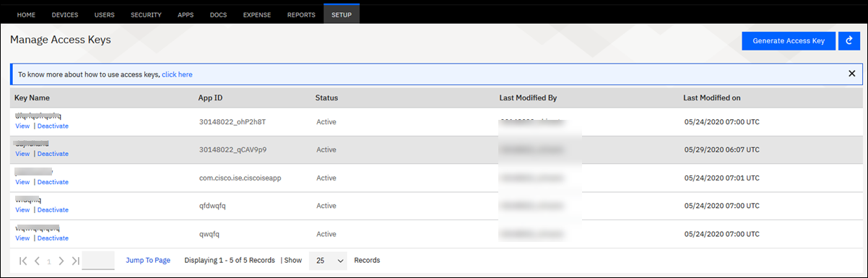
Task: View key with App ID qwqfq
Action: 22,238
